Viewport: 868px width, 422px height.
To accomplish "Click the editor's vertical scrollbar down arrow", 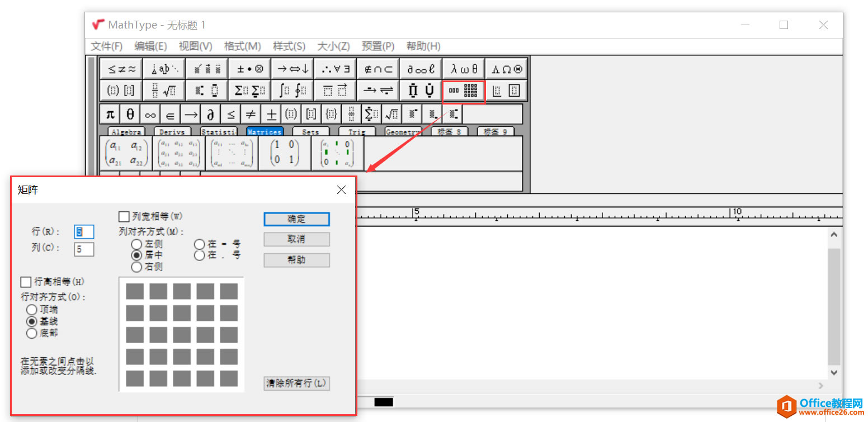I will (x=834, y=372).
